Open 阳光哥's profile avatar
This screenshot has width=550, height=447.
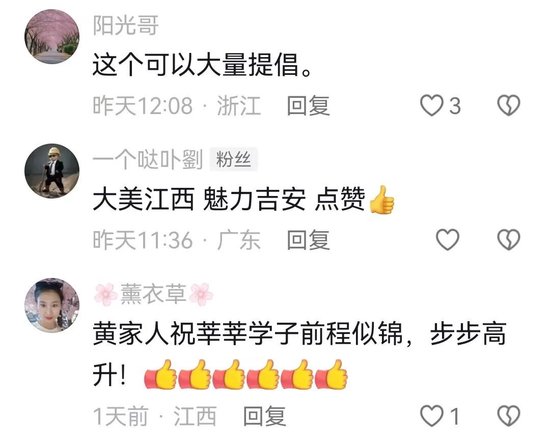(52, 36)
